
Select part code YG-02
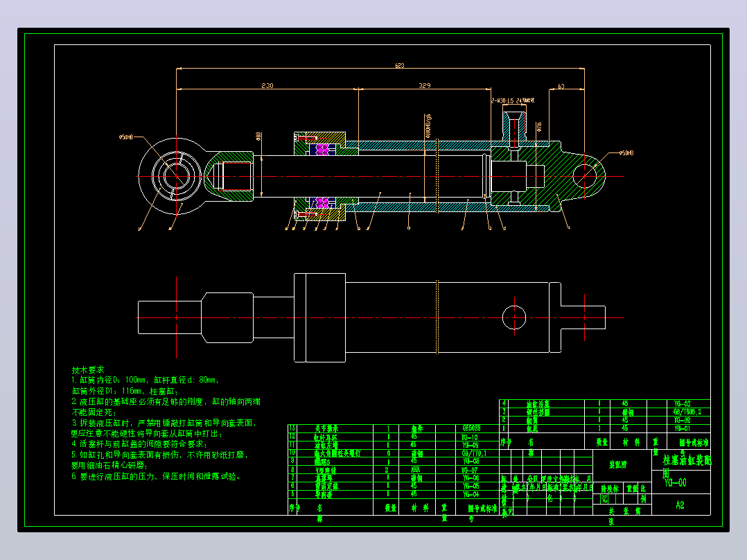682,420
